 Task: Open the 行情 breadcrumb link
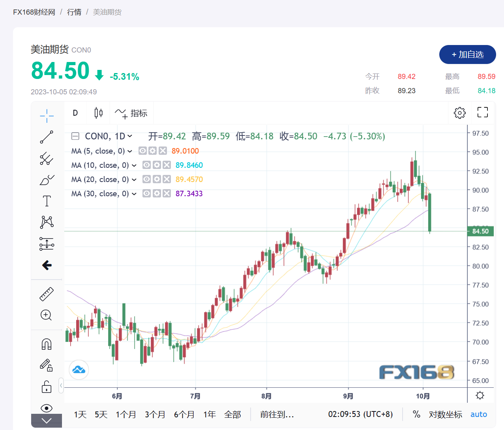click(74, 12)
